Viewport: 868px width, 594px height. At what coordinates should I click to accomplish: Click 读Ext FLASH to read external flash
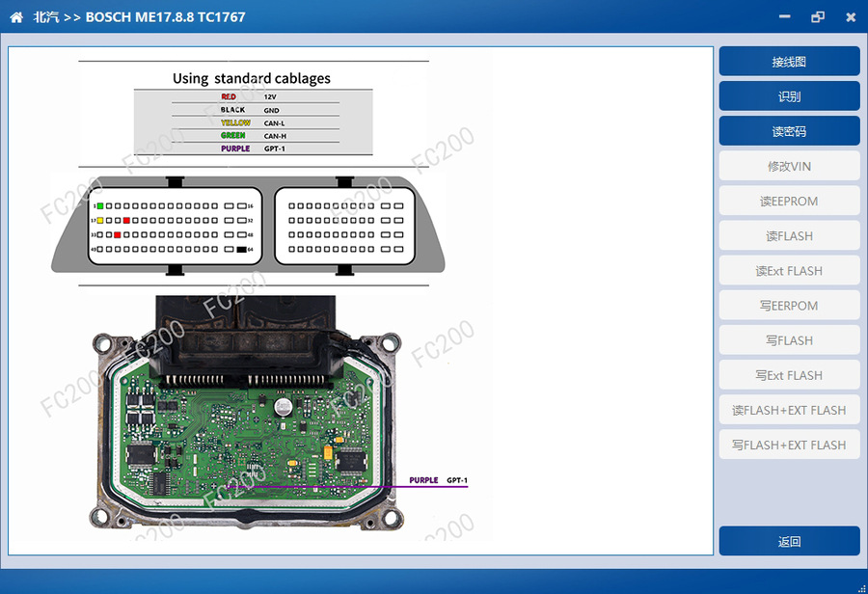(789, 270)
